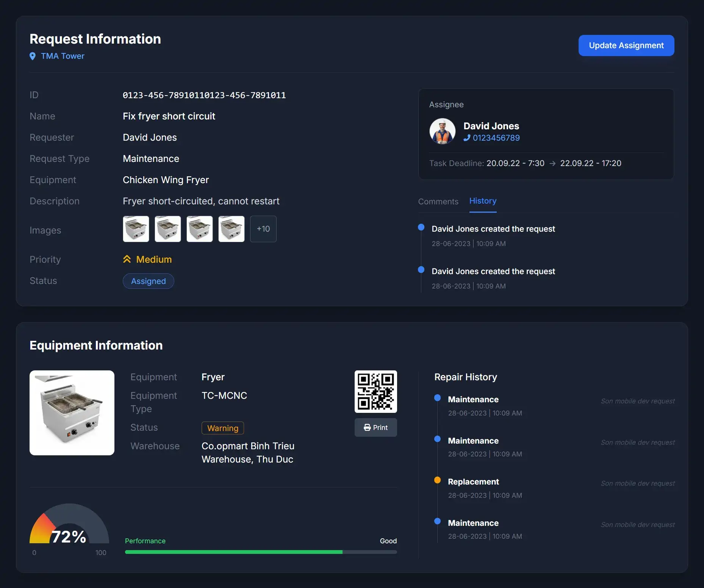
Task: Click the arrow icon between task deadline dates
Action: click(x=552, y=163)
